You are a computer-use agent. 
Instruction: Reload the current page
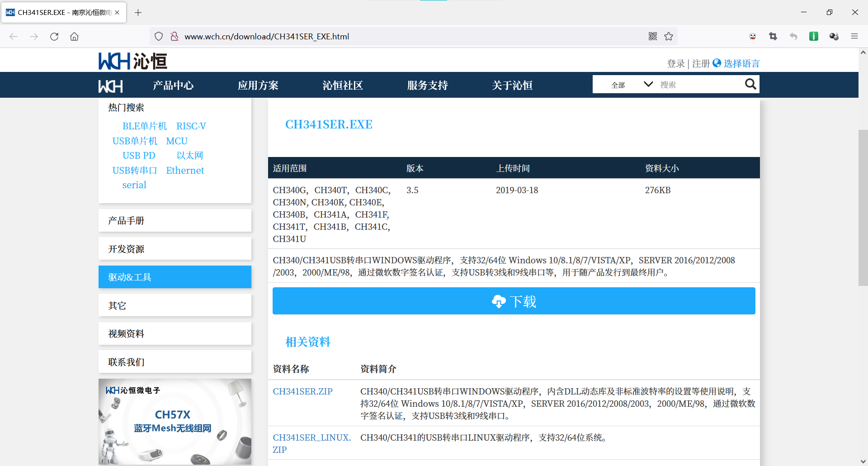[x=54, y=36]
